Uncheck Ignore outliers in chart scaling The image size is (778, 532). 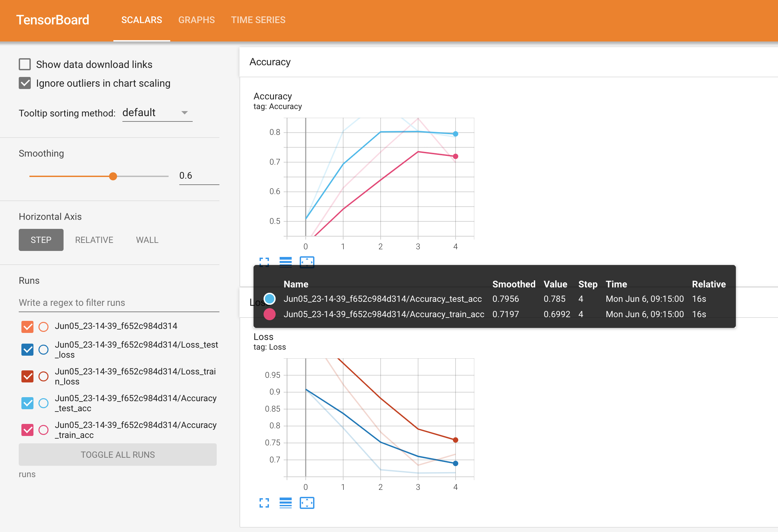(x=25, y=83)
